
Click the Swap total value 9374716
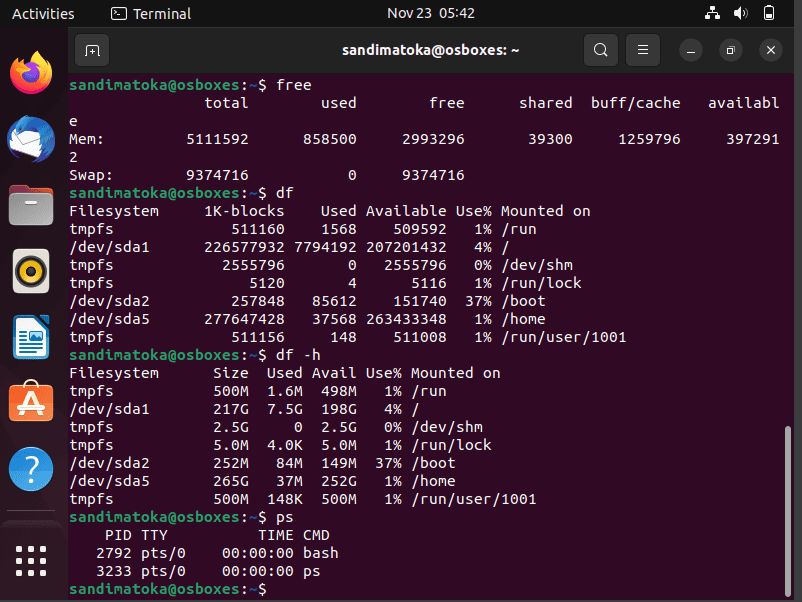pyautogui.click(x=217, y=175)
